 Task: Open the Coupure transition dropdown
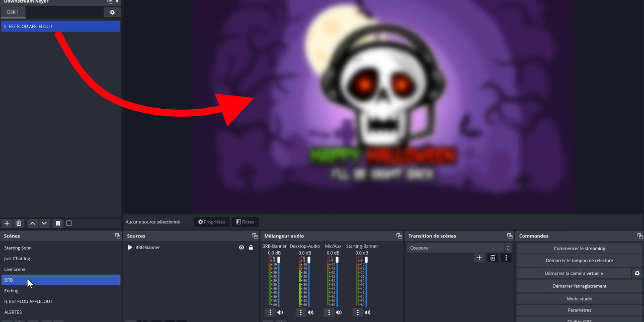tap(458, 248)
